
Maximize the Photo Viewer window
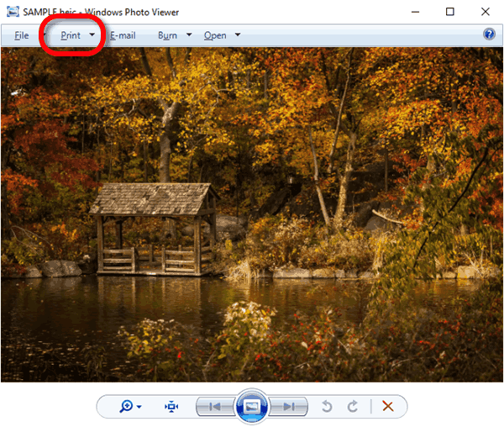450,12
